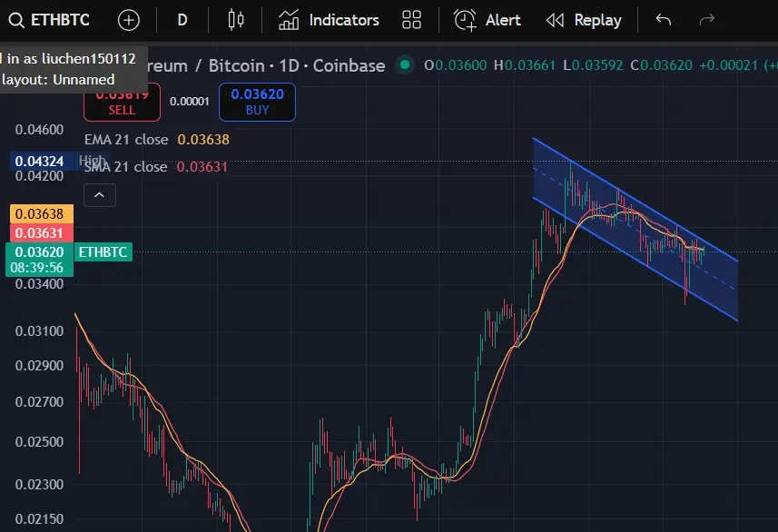Screen dimensions: 778x532
Task: Start bar Replay mode
Action: click(584, 20)
